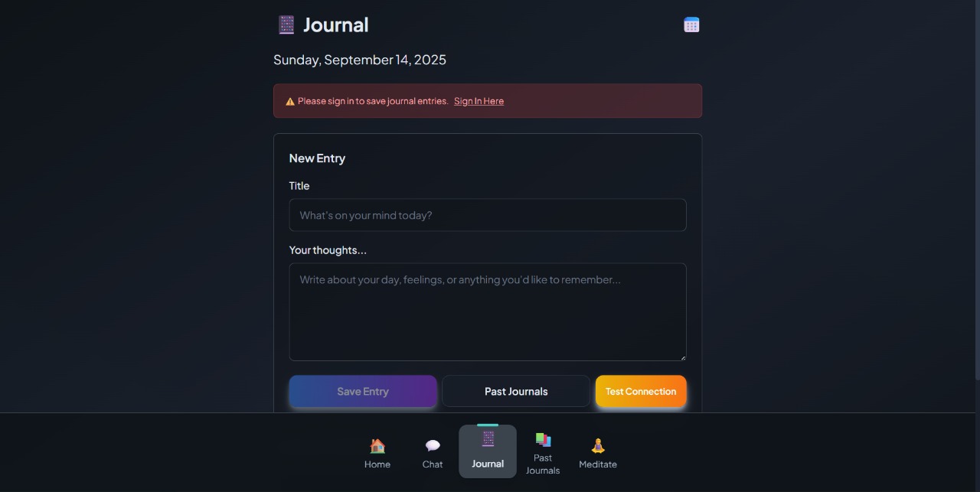Click the notebook icon beside Journal heading

click(x=286, y=25)
